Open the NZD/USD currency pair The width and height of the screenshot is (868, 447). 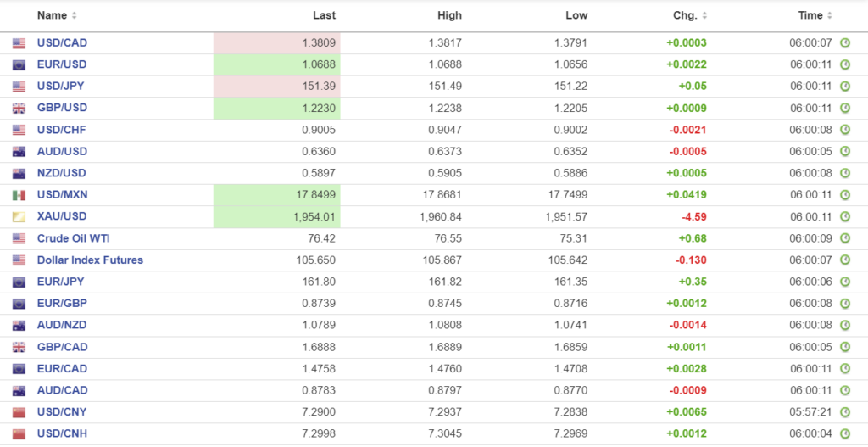coord(61,173)
